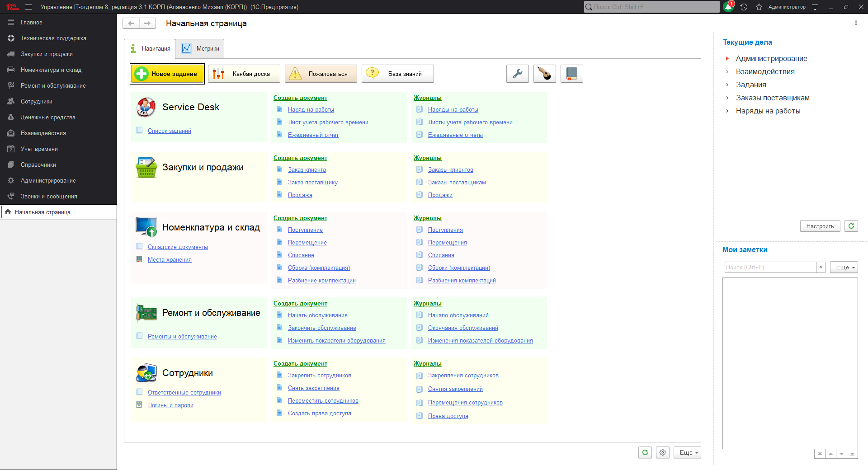Open the Еще dropdown in Мои заметки
Screen dimensions: 868x470
click(x=844, y=267)
